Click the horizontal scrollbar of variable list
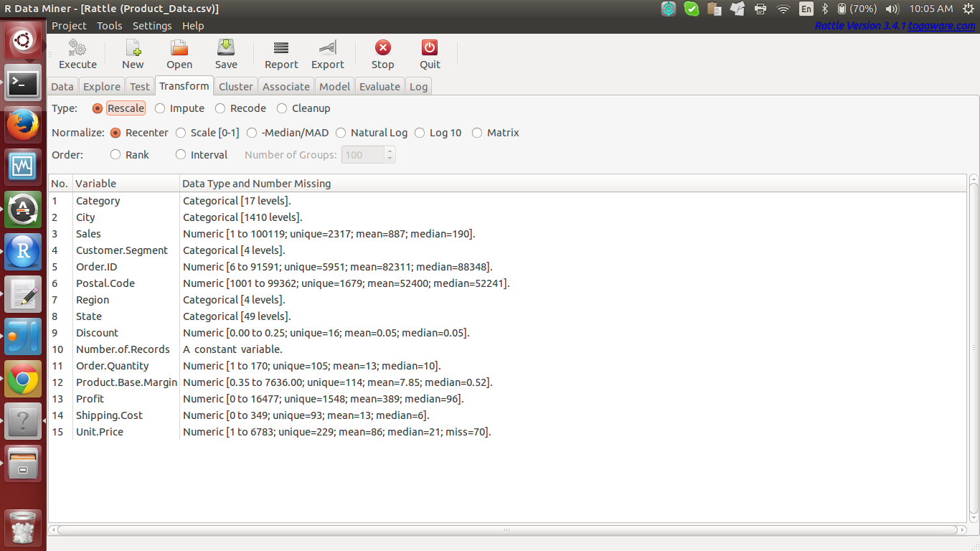980x551 pixels. tap(507, 530)
